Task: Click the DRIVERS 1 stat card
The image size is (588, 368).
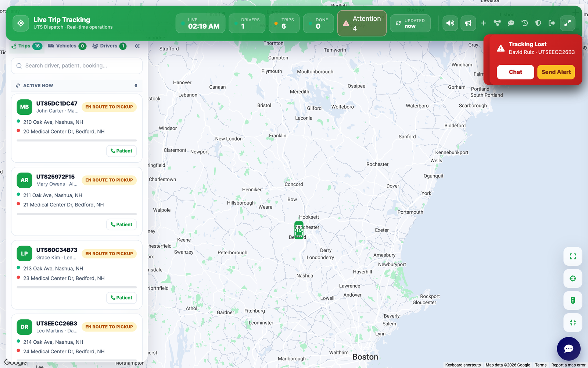Action: (247, 23)
